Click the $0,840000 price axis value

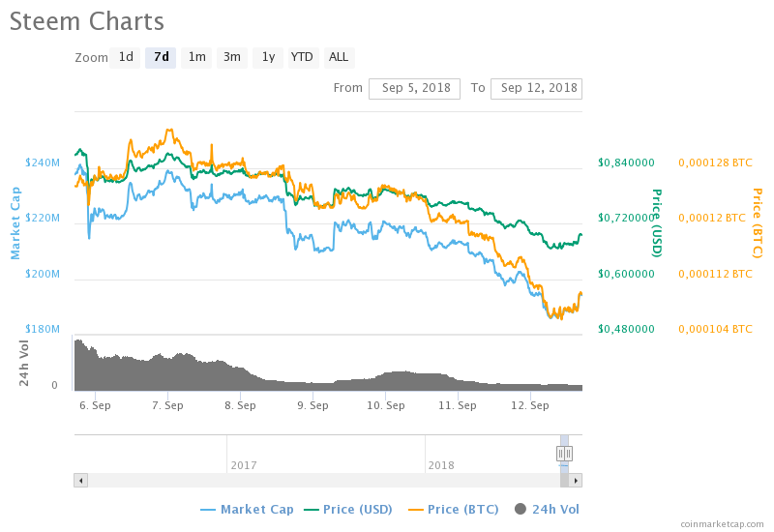(x=626, y=163)
